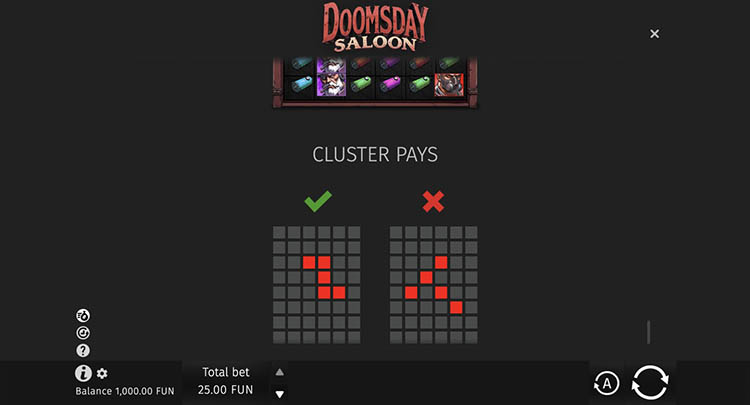The width and height of the screenshot is (750, 405).
Task: Decrease total bet with down arrow
Action: (280, 394)
